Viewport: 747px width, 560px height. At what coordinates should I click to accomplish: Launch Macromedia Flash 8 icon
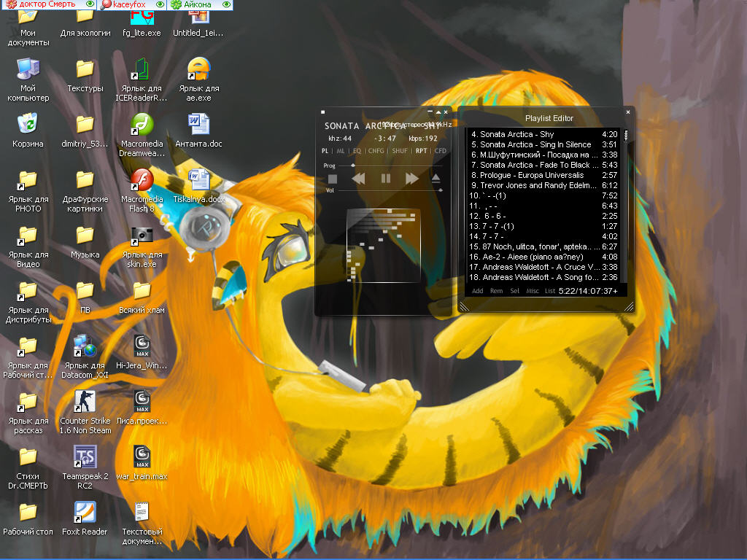point(142,181)
